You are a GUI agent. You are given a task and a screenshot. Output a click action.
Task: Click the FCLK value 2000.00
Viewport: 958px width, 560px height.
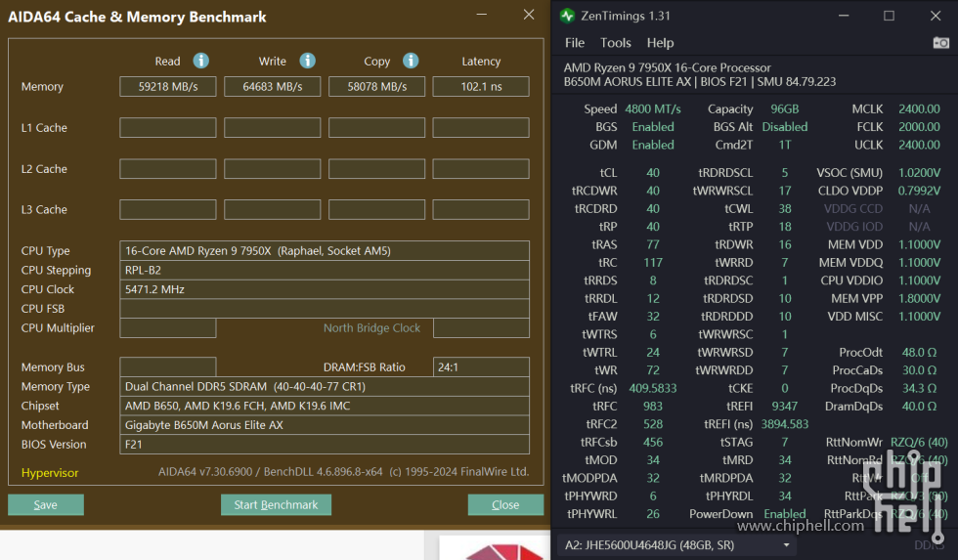click(x=919, y=126)
